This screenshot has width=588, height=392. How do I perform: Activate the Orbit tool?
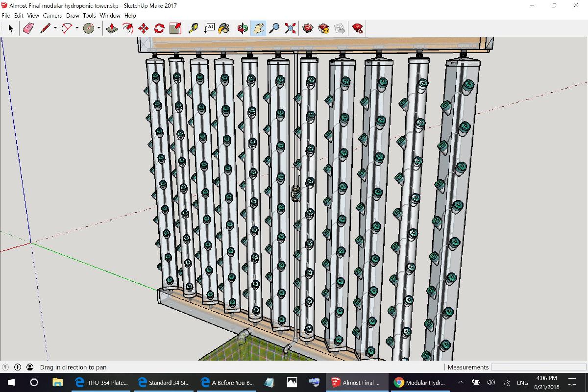tap(241, 28)
